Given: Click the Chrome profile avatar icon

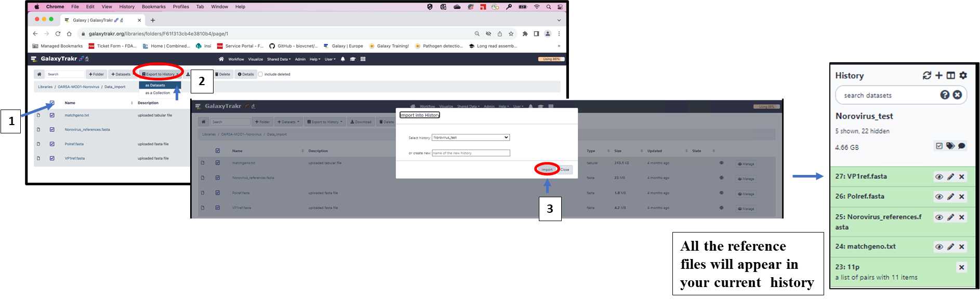Looking at the screenshot, I should pyautogui.click(x=548, y=34).
